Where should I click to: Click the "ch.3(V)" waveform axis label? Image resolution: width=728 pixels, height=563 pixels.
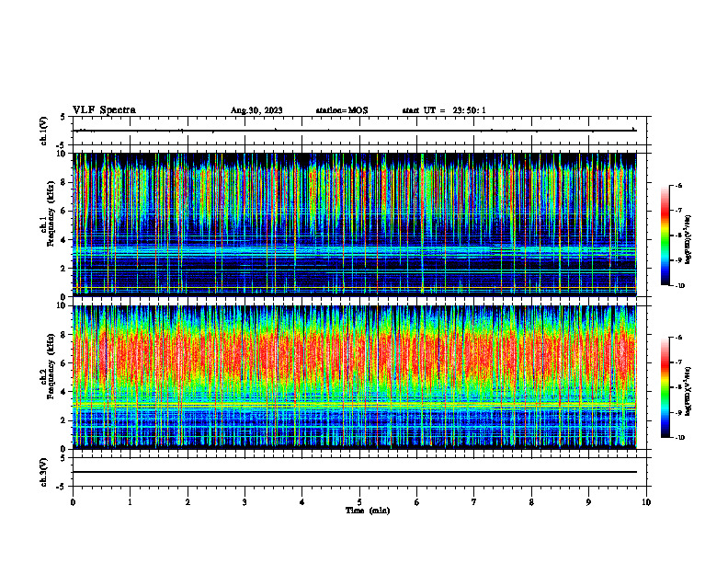pyautogui.click(x=44, y=472)
